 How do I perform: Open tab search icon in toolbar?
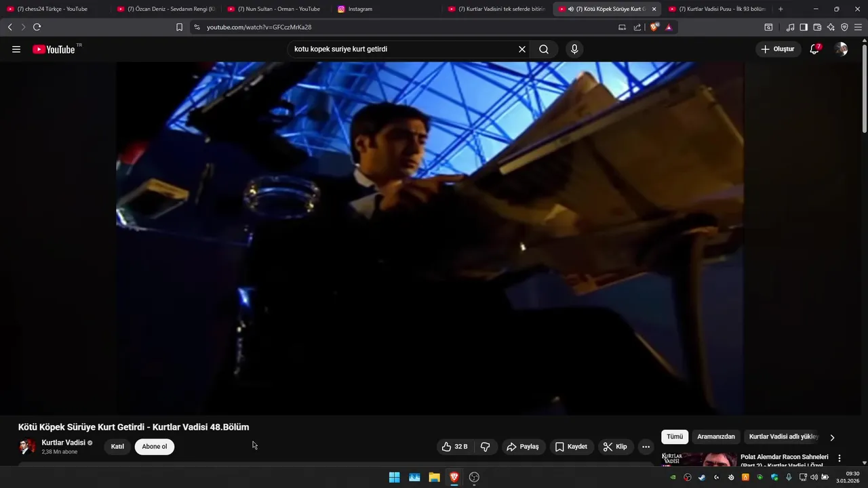tap(768, 27)
